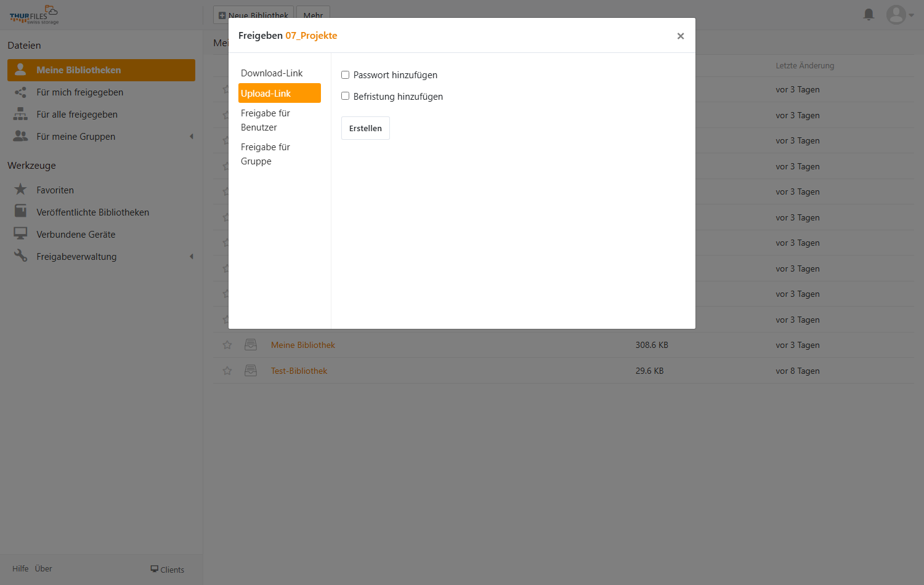Image resolution: width=924 pixels, height=585 pixels.
Task: Open Veröffentlichte Bibliotheken
Action: click(x=101, y=212)
